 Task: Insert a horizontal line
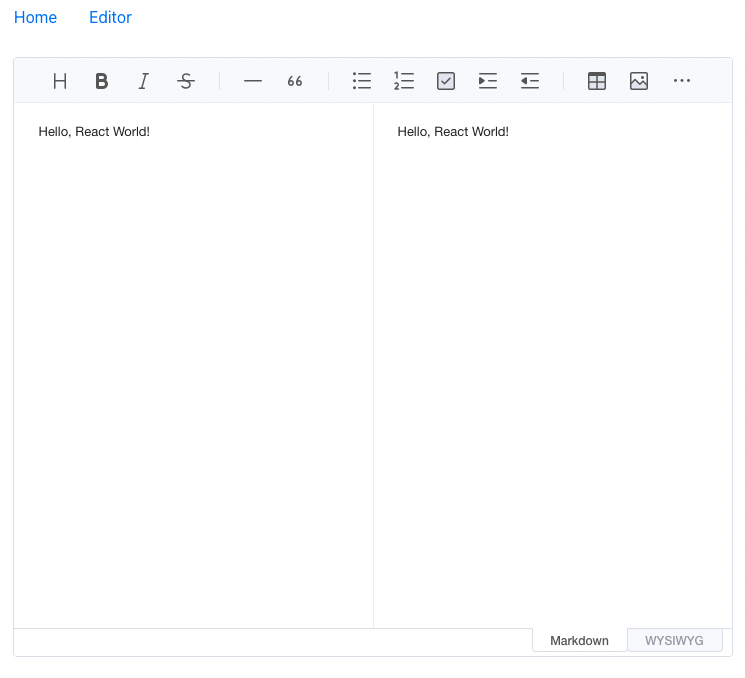click(x=253, y=81)
